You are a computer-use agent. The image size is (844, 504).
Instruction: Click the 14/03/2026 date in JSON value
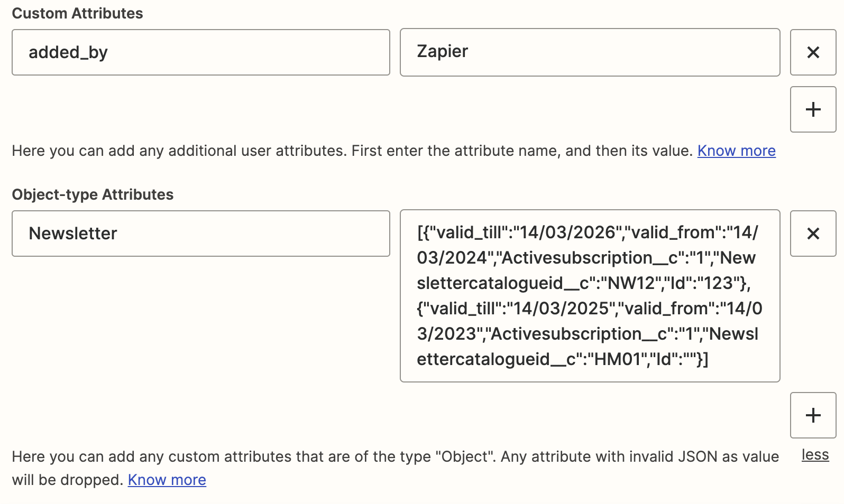coord(567,233)
